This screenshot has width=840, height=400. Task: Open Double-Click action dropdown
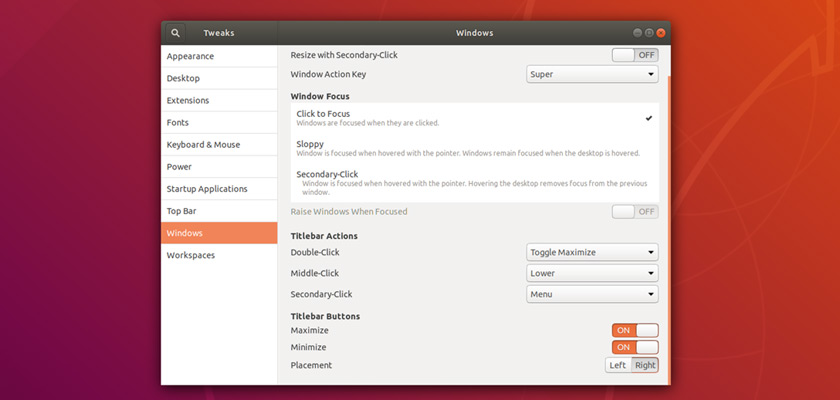(592, 252)
